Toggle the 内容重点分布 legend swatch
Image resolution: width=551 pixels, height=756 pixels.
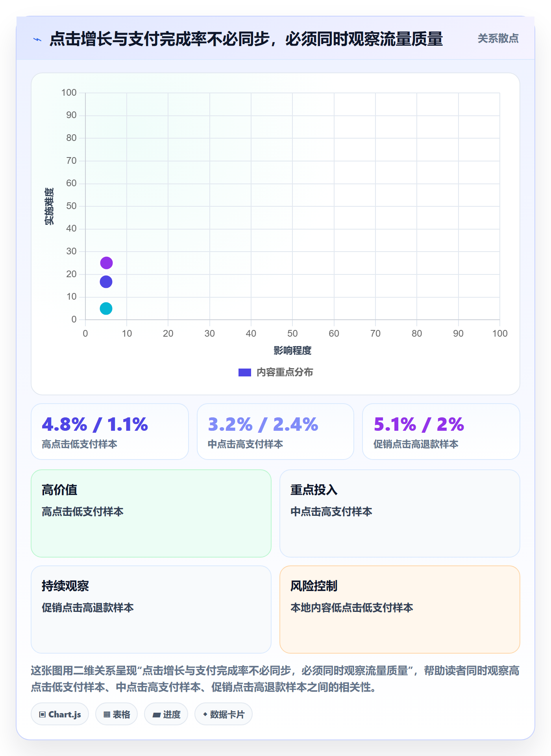pos(244,372)
